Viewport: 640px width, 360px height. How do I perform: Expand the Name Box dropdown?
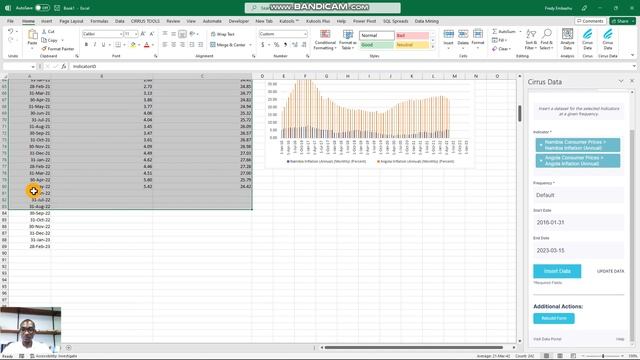tap(33, 67)
